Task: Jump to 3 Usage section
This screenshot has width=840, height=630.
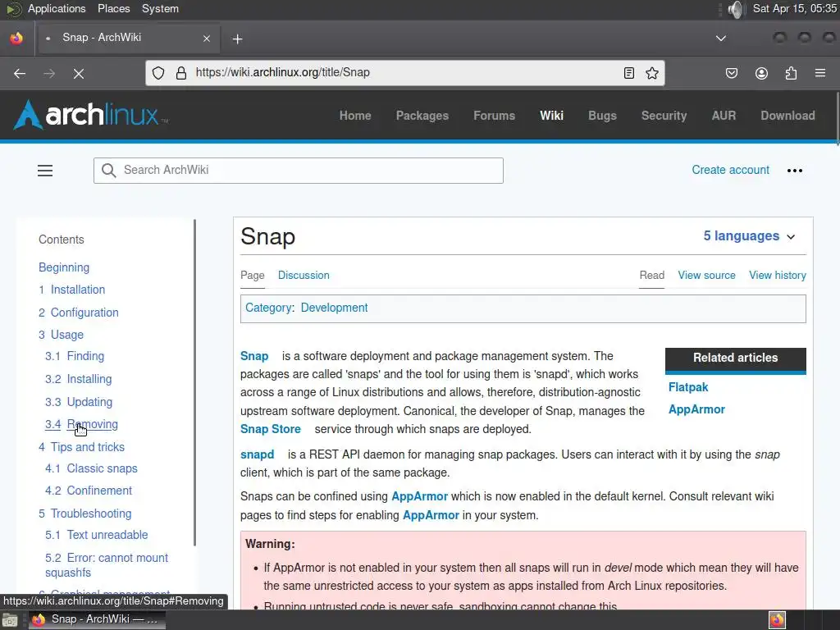Action: click(x=61, y=335)
